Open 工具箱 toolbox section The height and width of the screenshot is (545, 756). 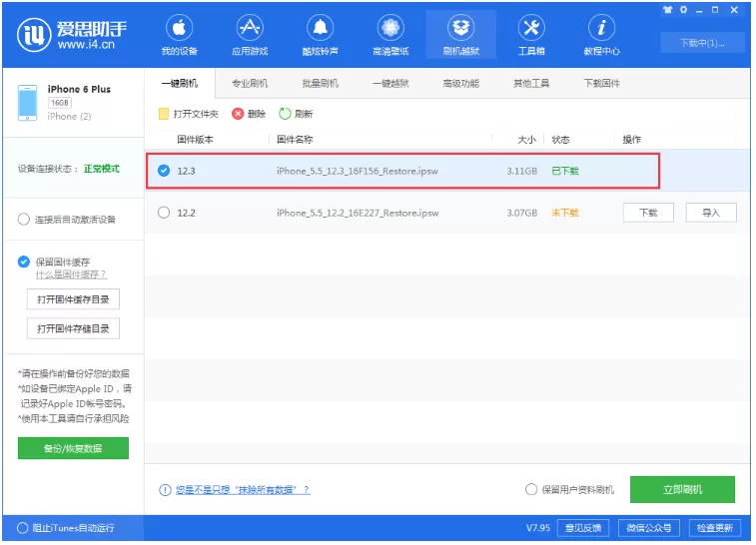531,35
